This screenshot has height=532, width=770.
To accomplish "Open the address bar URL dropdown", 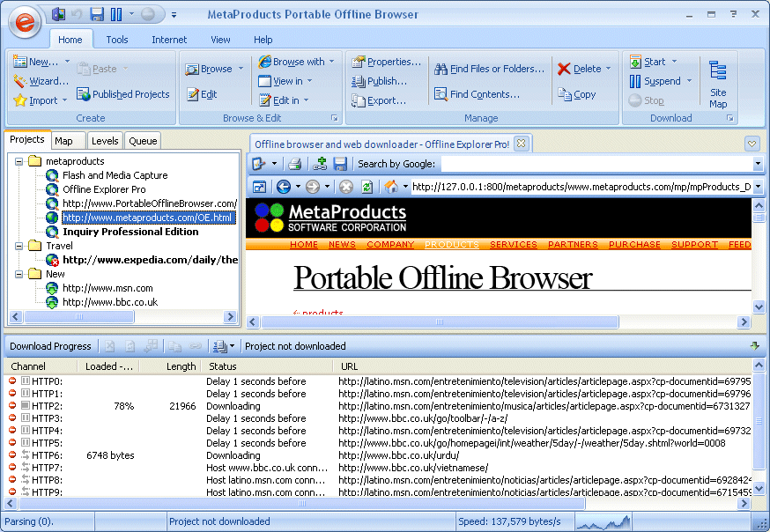I will (x=758, y=187).
